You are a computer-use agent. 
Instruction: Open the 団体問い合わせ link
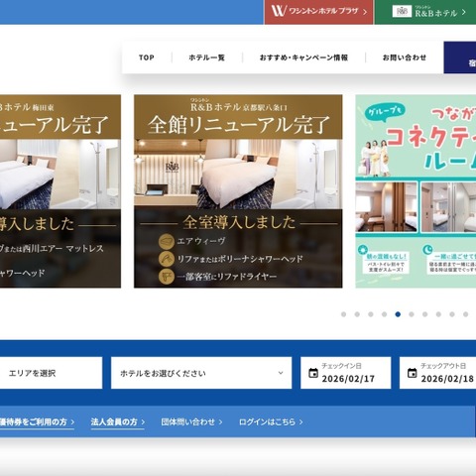coord(191,422)
